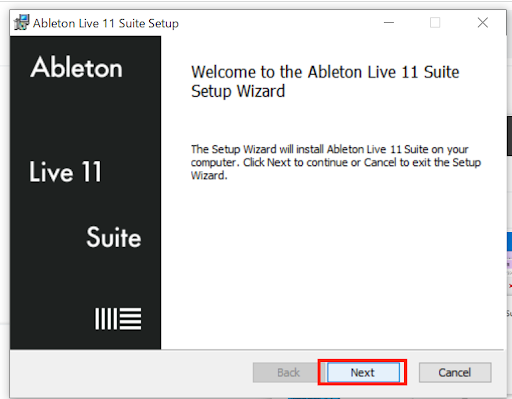Image resolution: width=512 pixels, height=399 pixels.
Task: Open the installer icon system menu
Action: click(x=22, y=22)
